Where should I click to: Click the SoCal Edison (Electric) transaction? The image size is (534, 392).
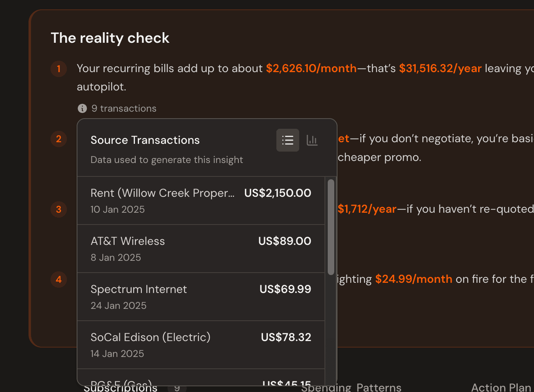(x=201, y=345)
